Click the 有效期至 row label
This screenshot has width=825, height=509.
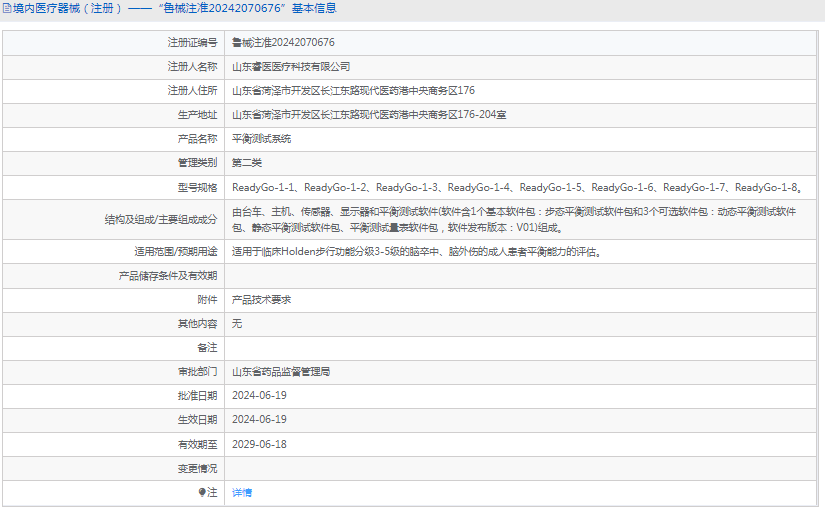coord(197,445)
